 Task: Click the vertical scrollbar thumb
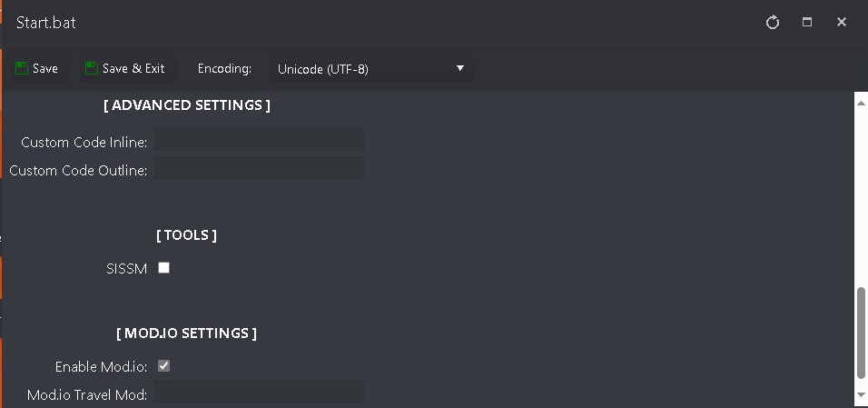coord(862,333)
